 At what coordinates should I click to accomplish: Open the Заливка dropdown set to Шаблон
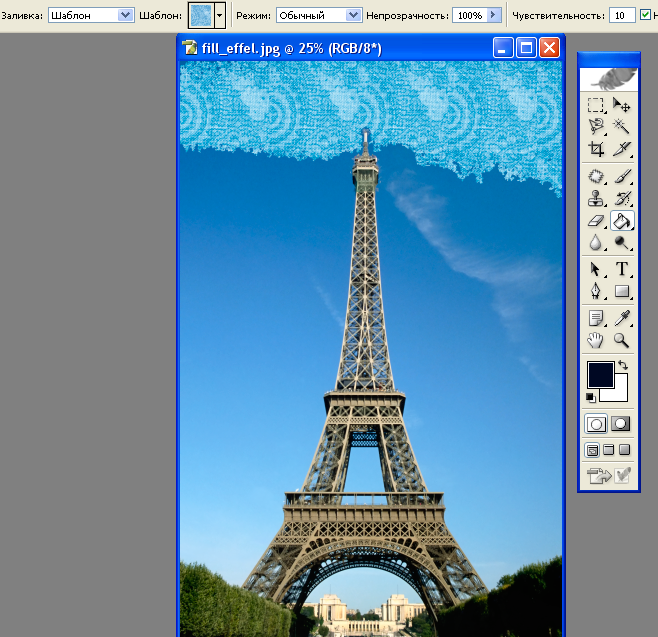(91, 16)
